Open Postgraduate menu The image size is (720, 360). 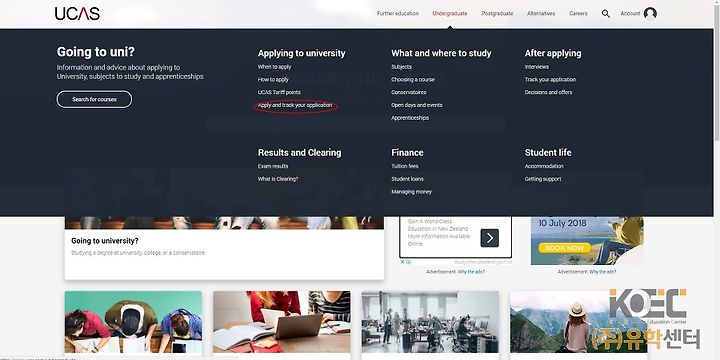(497, 13)
